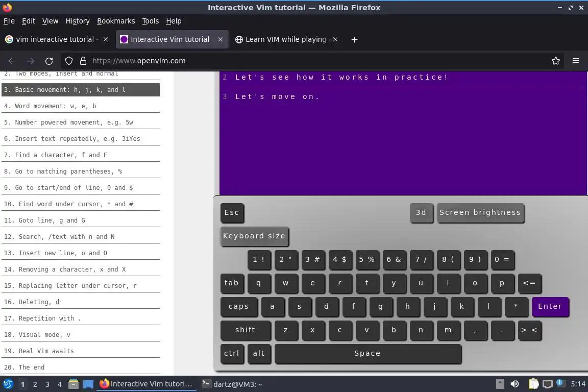Click the Esc key on virtual keyboard
This screenshot has height=392, width=588.
coord(232,213)
